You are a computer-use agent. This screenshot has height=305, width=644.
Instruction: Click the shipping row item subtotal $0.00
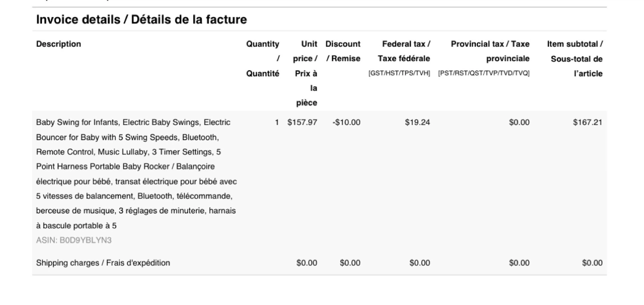click(x=592, y=263)
